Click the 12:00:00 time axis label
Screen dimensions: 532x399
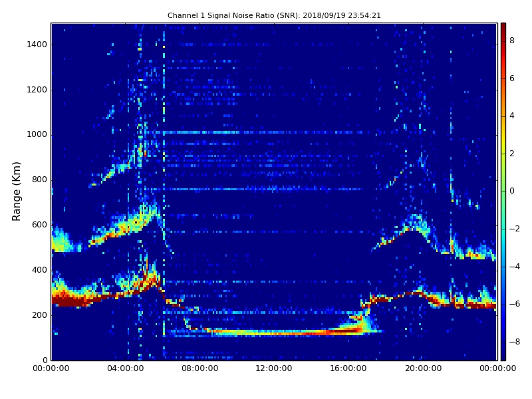click(x=274, y=368)
